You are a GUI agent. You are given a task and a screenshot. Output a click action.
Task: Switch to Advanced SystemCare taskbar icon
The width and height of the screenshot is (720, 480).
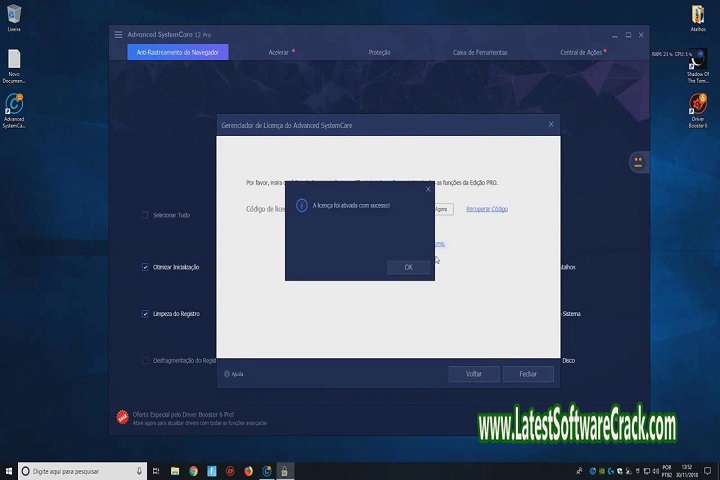pos(267,471)
